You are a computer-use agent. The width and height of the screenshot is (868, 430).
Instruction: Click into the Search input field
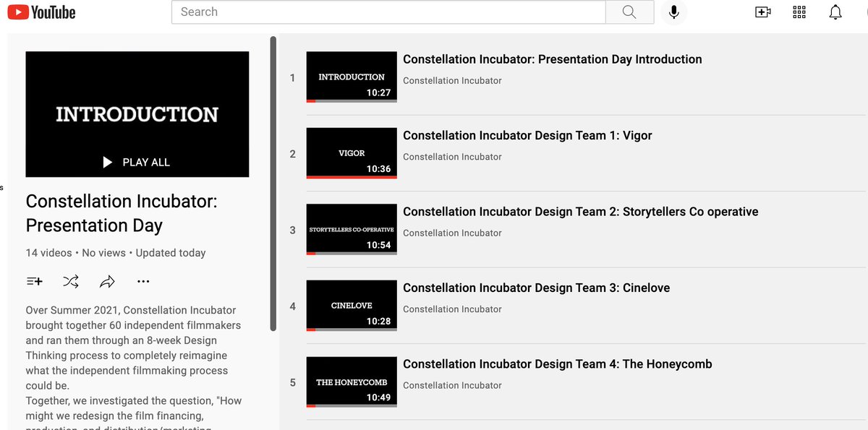pos(388,12)
